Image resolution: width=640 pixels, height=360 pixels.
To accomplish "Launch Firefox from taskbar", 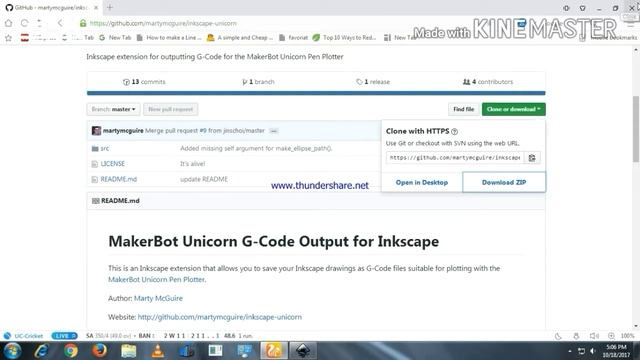I will (x=100, y=351).
